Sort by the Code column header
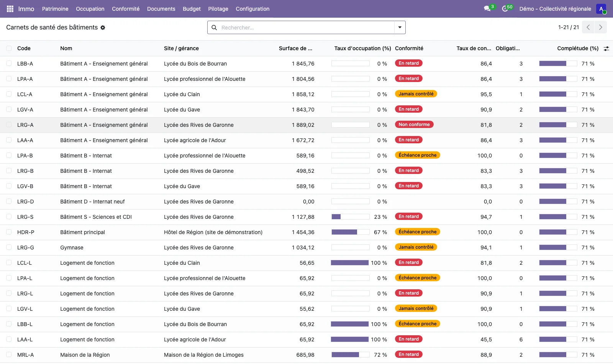Viewport: 613px width, 364px height. coord(24,48)
